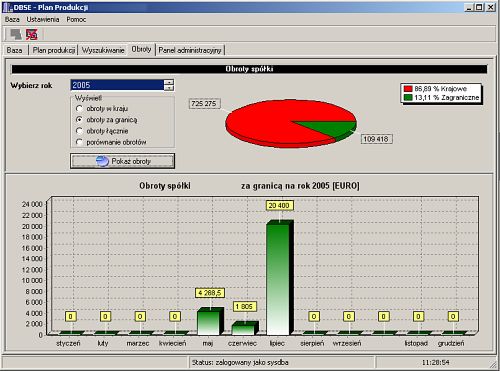Select the Obroty tab
This screenshot has width=500, height=371.
[141, 49]
